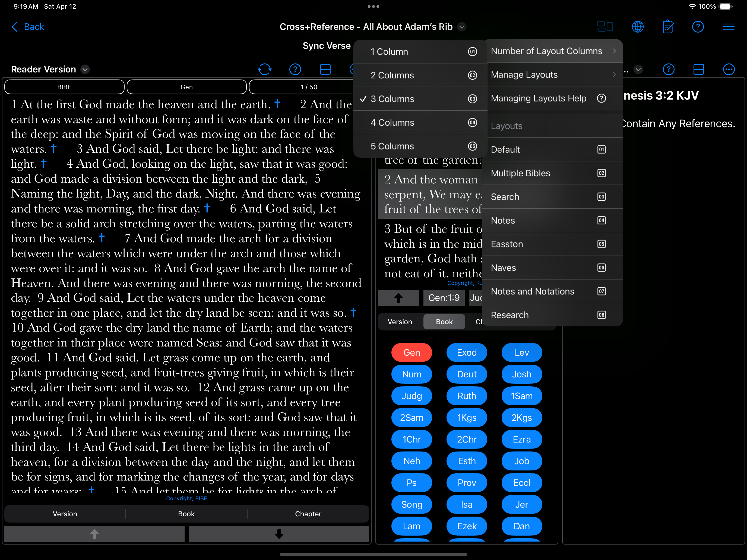Open help icon in the right reference pane
This screenshot has height=560, width=747.
tap(669, 69)
